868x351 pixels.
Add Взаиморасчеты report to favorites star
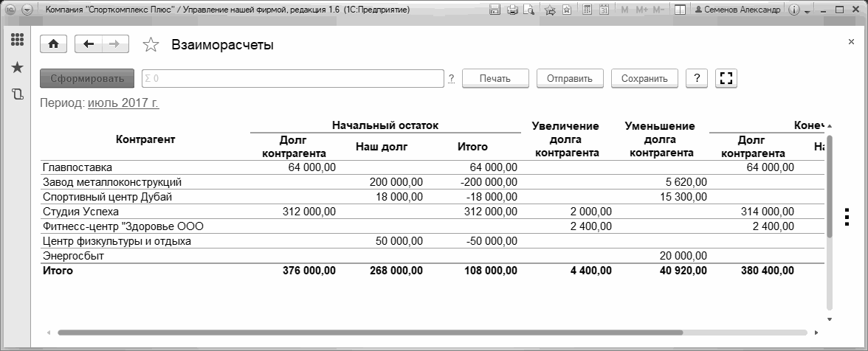pyautogui.click(x=151, y=45)
